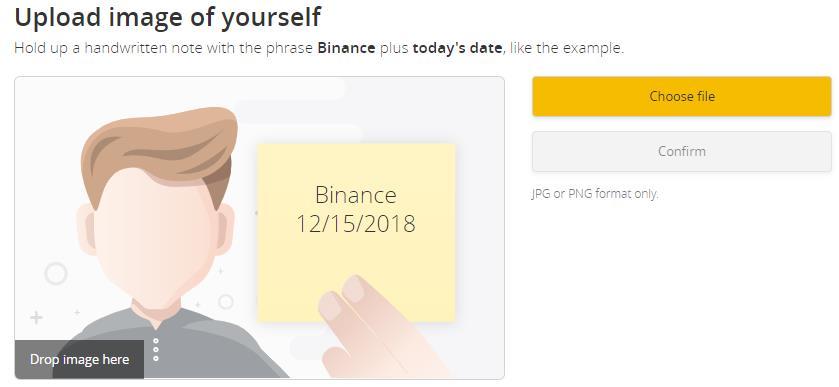This screenshot has width=839, height=387.
Task: Click the bold today's date phrase
Action: click(x=457, y=48)
